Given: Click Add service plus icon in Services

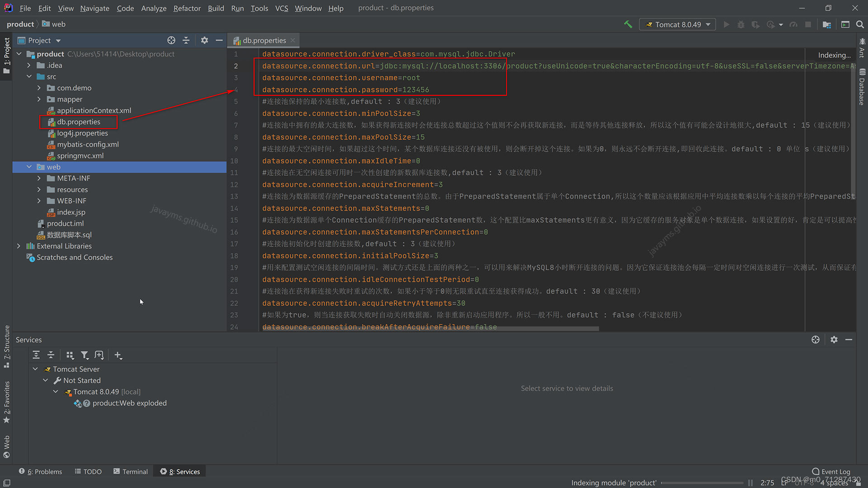Looking at the screenshot, I should (118, 355).
